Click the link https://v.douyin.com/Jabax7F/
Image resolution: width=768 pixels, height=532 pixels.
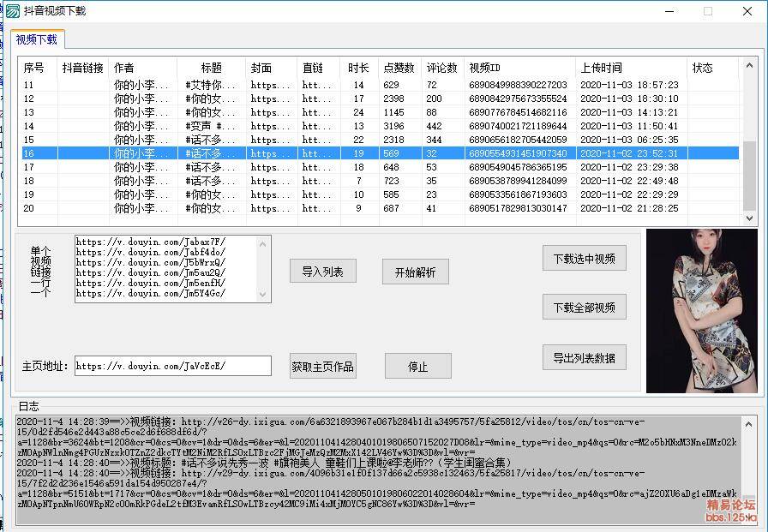coord(151,242)
